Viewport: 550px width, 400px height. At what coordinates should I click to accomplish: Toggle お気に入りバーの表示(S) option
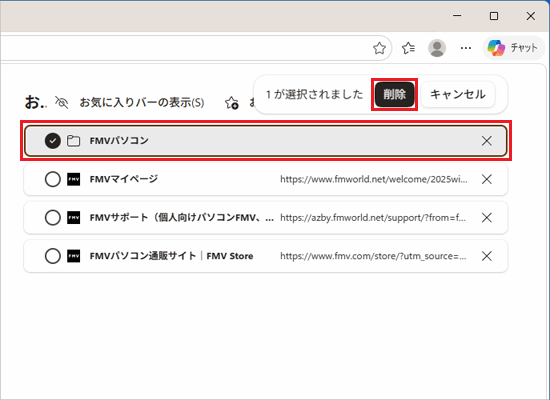(142, 102)
